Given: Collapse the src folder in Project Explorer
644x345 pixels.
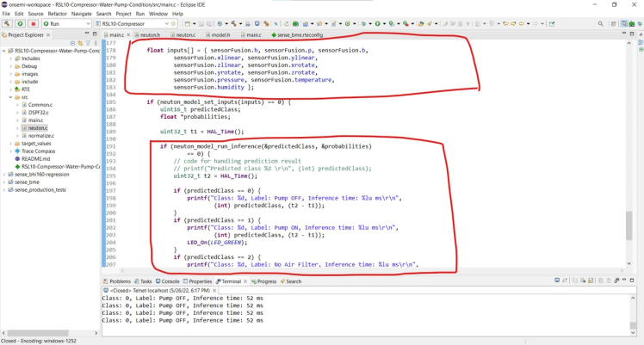Looking at the screenshot, I should [11, 96].
